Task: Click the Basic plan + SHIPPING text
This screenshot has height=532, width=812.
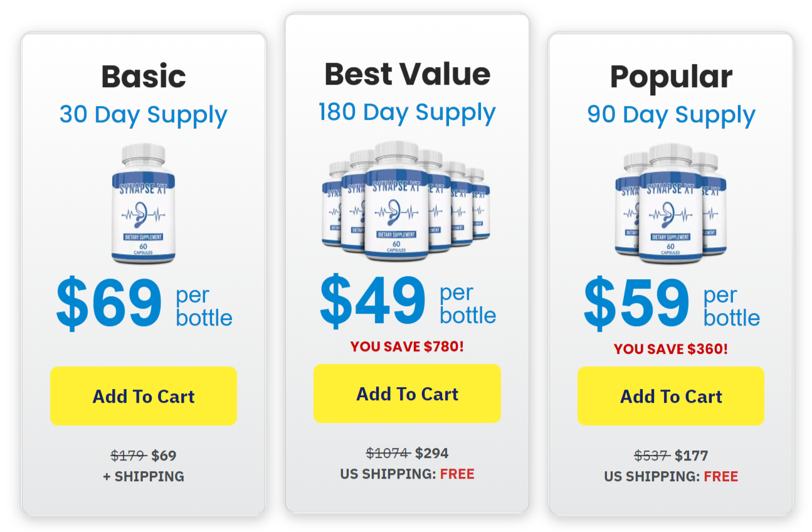Action: tap(144, 476)
